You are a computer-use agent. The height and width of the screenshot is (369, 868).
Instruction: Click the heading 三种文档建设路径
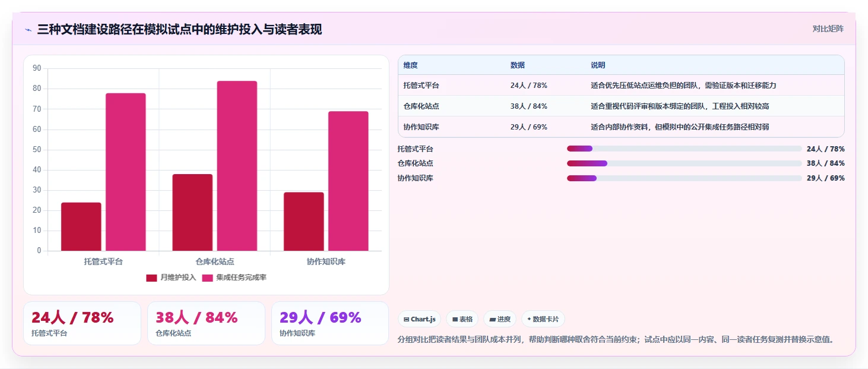(x=179, y=29)
